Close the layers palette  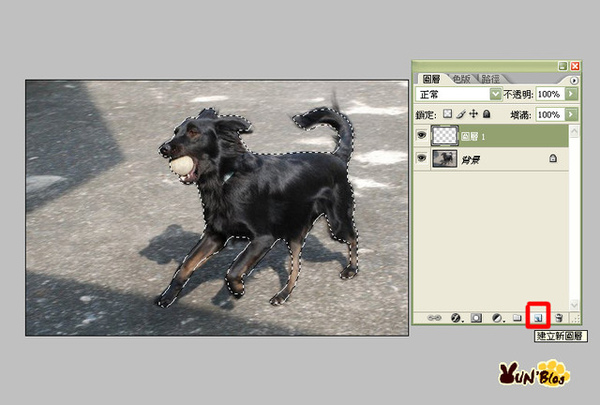575,66
